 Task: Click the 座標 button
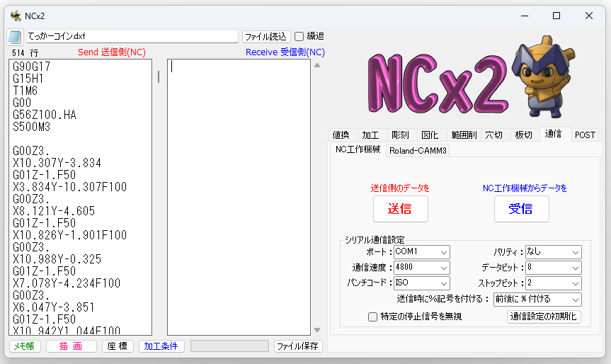click(x=118, y=346)
